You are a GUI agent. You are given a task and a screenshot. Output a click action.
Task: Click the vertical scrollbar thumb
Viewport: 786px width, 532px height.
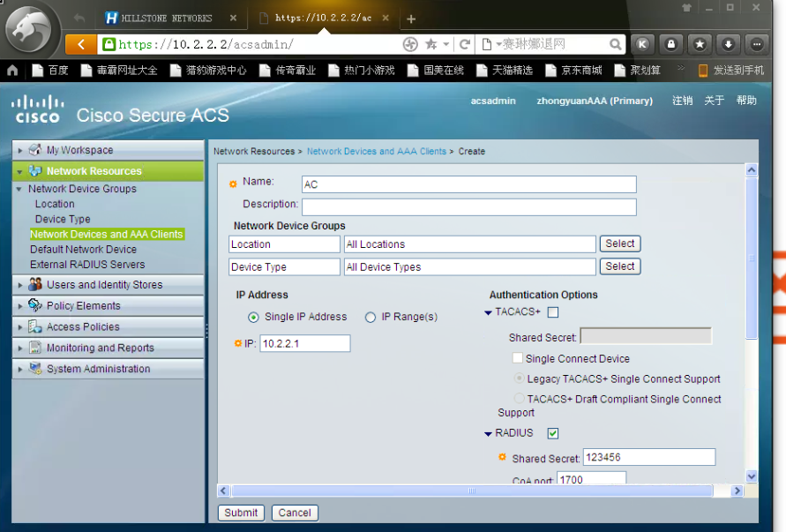coord(752,258)
